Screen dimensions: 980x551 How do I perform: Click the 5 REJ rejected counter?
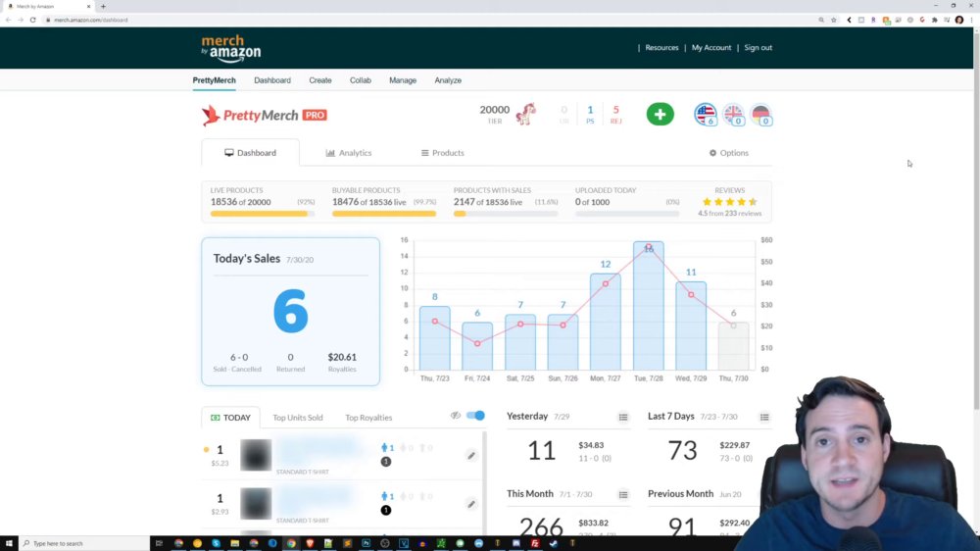[x=615, y=115]
